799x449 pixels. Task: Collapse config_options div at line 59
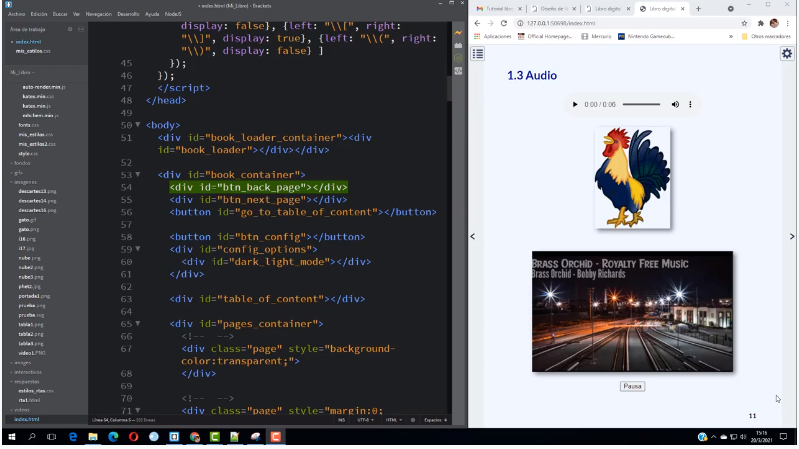coord(138,249)
